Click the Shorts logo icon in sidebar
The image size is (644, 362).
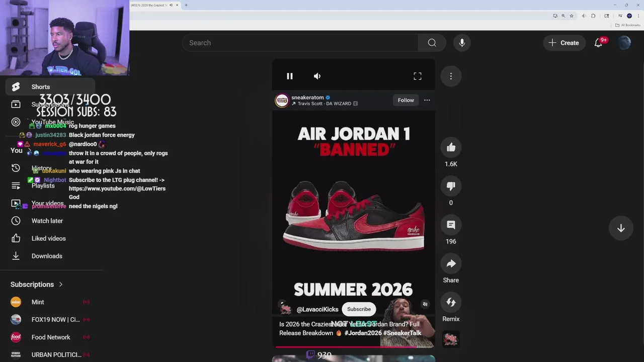pyautogui.click(x=16, y=87)
